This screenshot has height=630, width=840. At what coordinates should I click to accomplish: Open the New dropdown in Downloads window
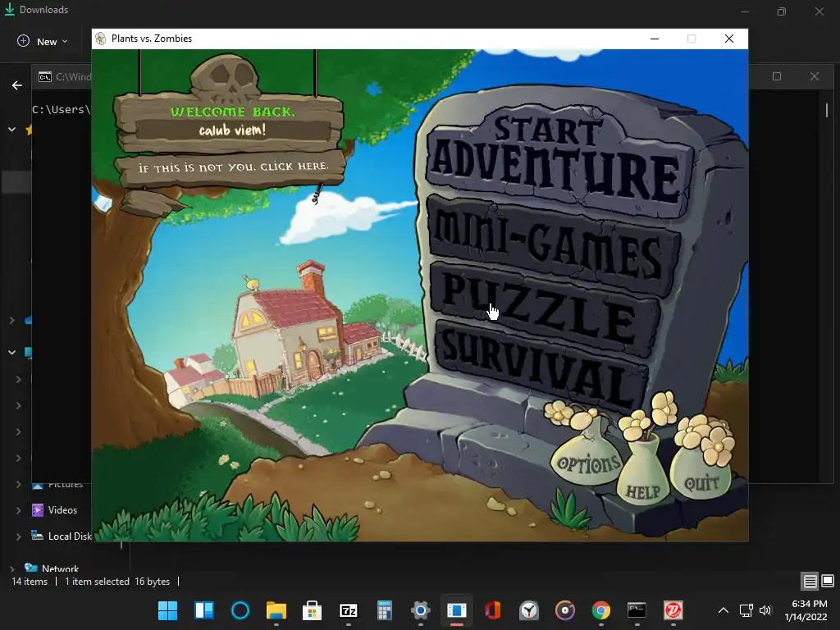(43, 41)
